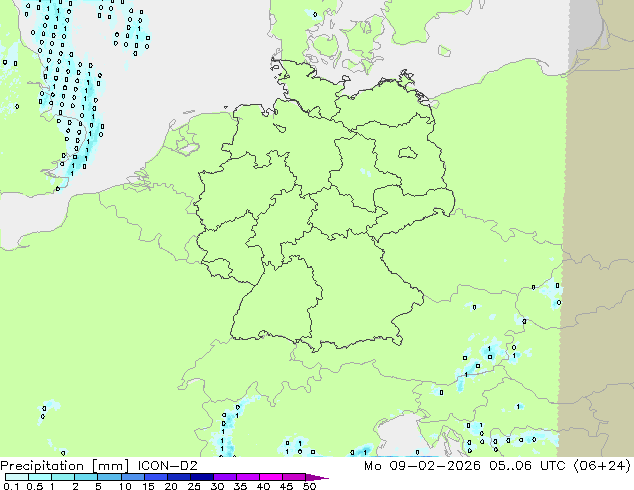
Task: Select the 40–45 mm magenta legend box
Action: (271, 477)
